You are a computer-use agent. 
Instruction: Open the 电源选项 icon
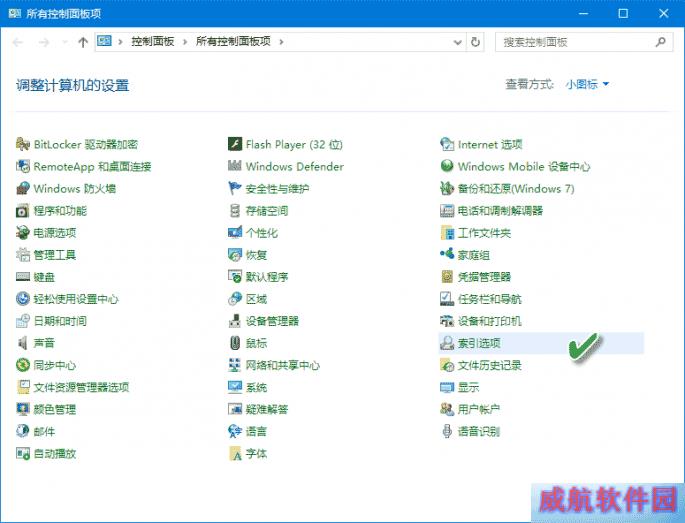23,232
